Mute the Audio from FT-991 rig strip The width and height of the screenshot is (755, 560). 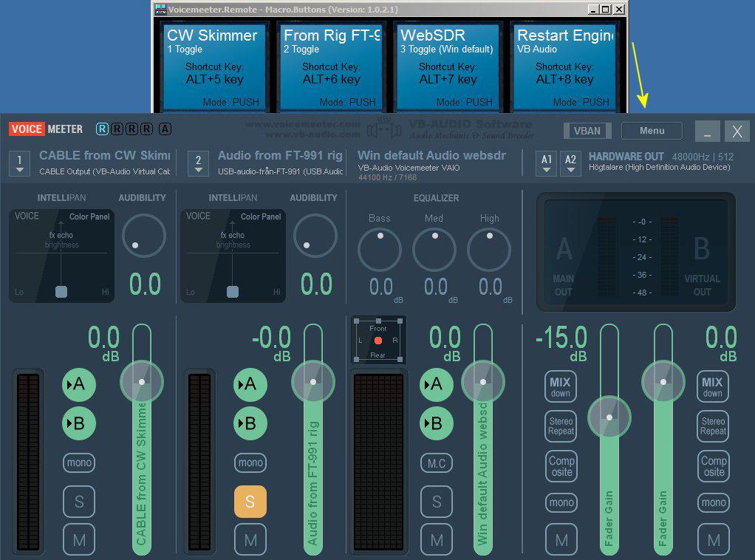(250, 540)
